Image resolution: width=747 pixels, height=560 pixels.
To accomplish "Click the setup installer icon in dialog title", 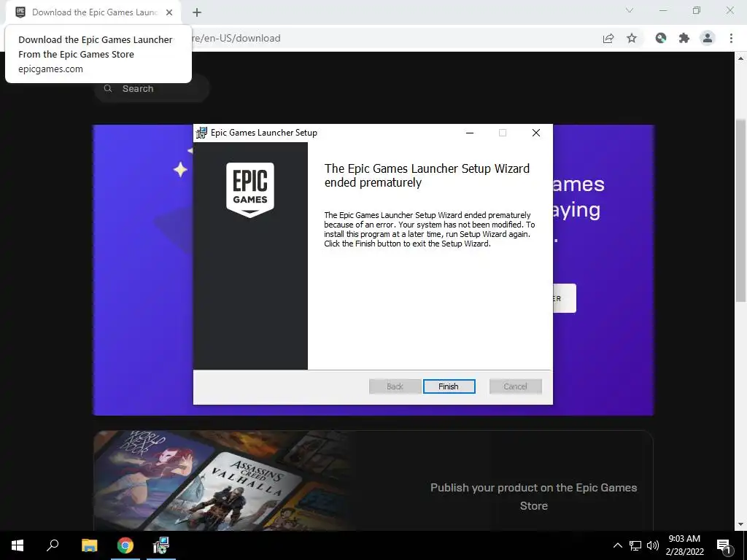I will 202,133.
